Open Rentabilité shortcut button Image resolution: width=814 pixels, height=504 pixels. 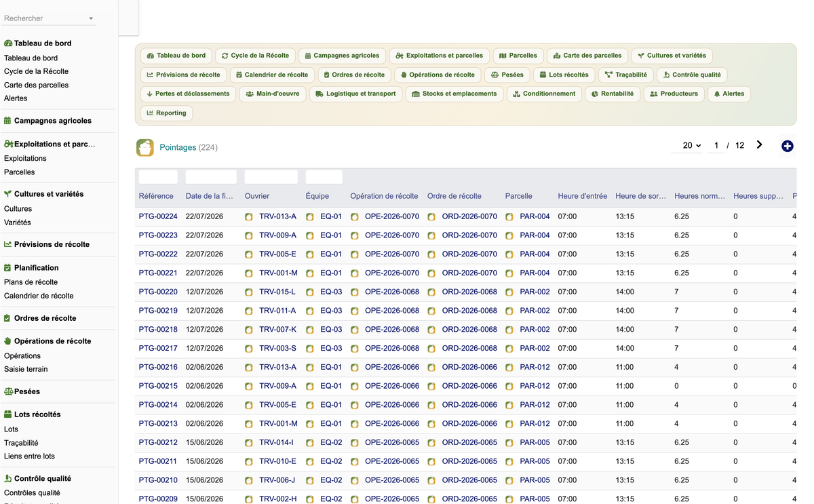tap(613, 94)
